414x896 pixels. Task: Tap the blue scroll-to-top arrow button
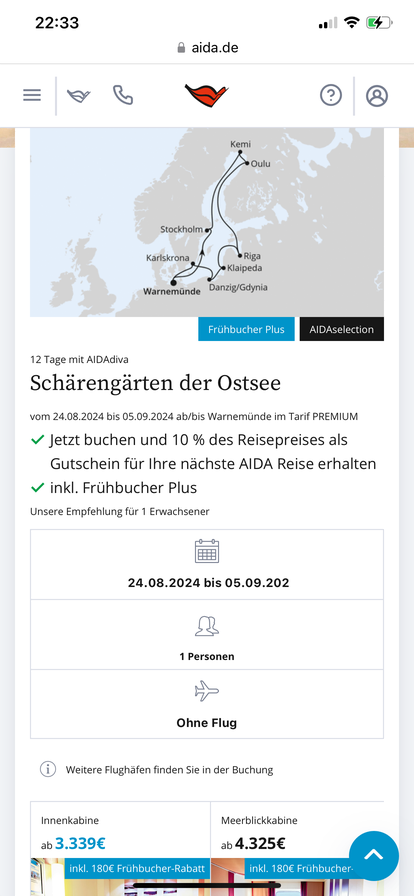[x=373, y=855]
